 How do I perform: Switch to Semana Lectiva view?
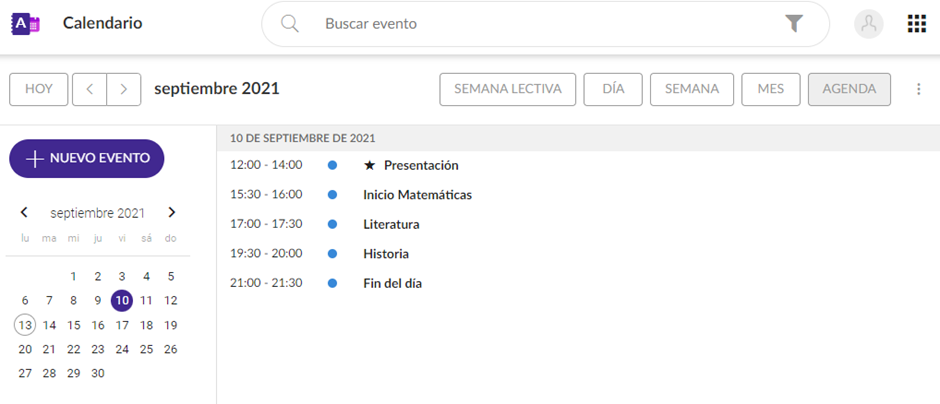click(508, 89)
